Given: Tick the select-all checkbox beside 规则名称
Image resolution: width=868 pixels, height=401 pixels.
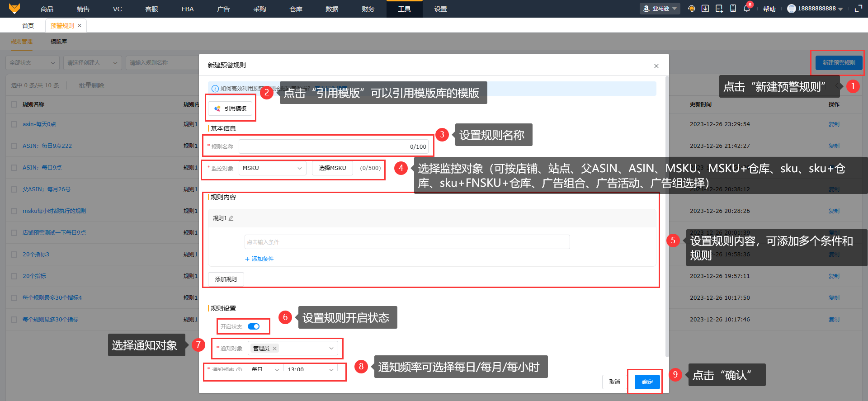Looking at the screenshot, I should (x=14, y=104).
